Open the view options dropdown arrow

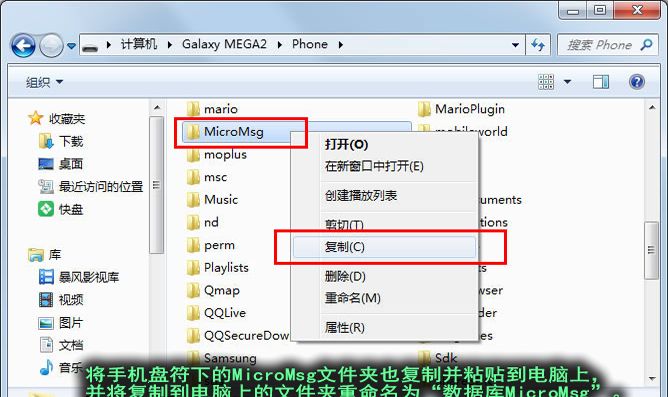(x=567, y=81)
